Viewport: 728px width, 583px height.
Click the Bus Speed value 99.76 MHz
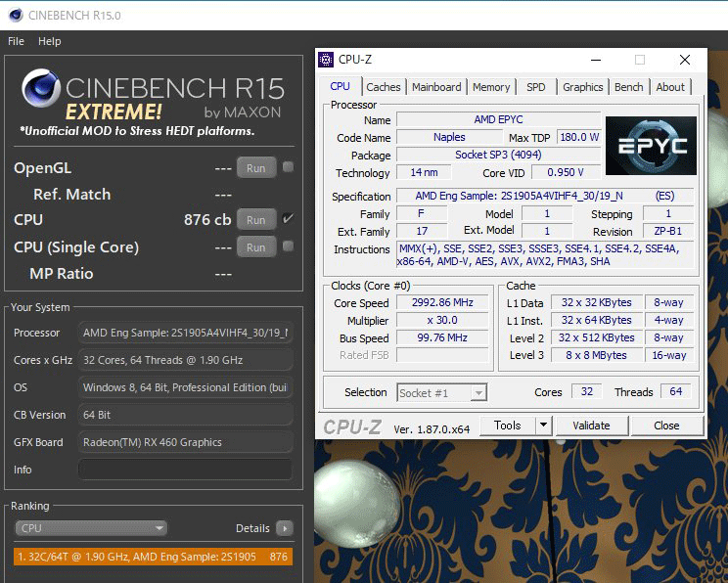[x=442, y=337]
